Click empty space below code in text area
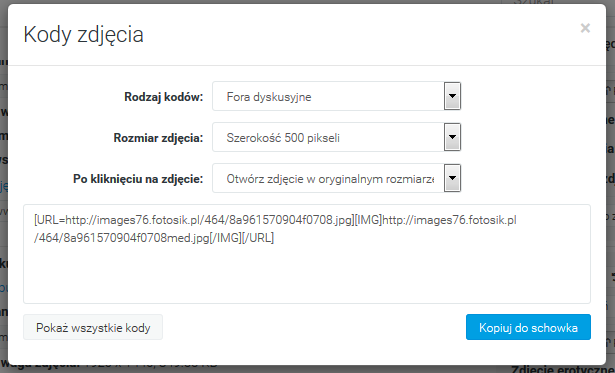Image resolution: width=615 pixels, height=373 pixels. click(307, 275)
